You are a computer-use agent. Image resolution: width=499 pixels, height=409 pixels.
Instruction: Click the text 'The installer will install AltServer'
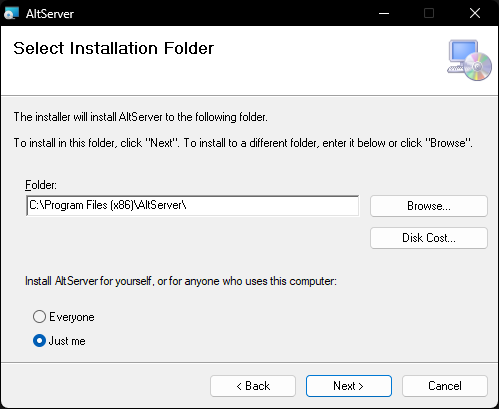coord(88,117)
